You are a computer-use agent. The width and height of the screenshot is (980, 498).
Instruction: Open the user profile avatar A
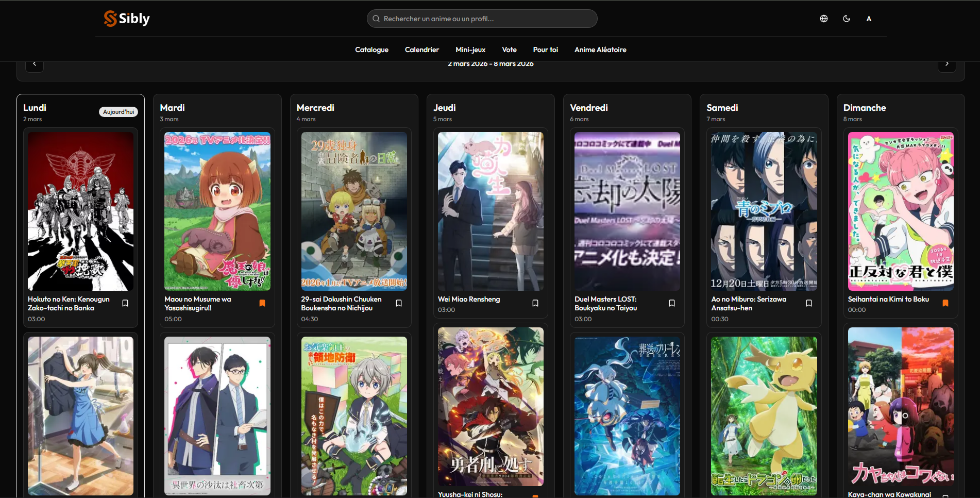(869, 19)
